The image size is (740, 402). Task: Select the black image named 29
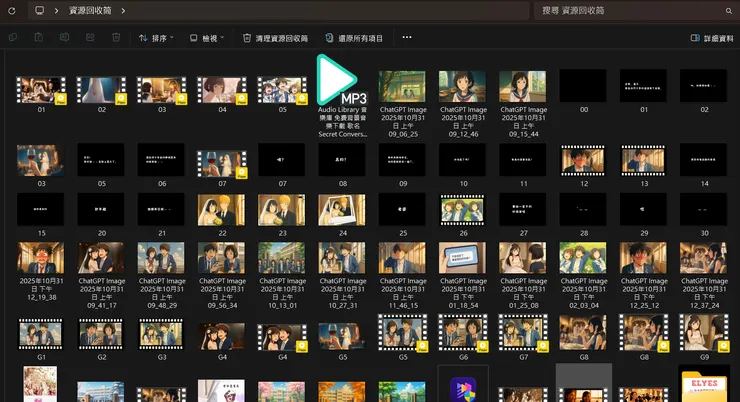644,214
